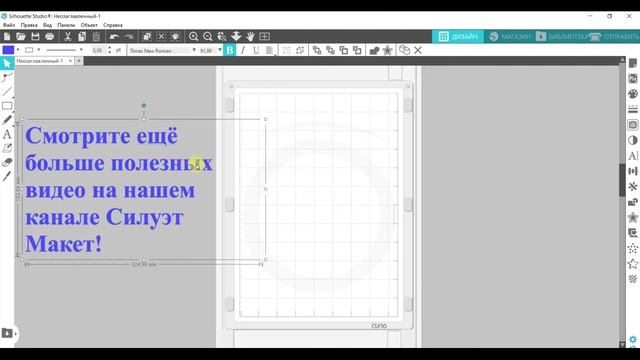640x360 pixels.
Task: Select the Text tool in left toolbar
Action: point(7,134)
